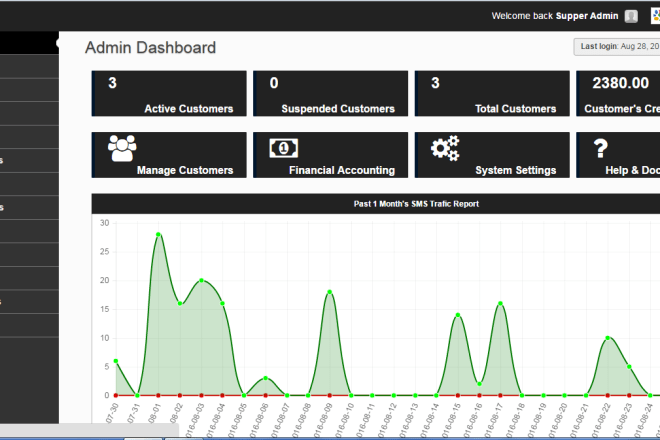The width and height of the screenshot is (660, 440).
Task: Click the horizontal scrollbar at bottom
Action: [x=89, y=430]
